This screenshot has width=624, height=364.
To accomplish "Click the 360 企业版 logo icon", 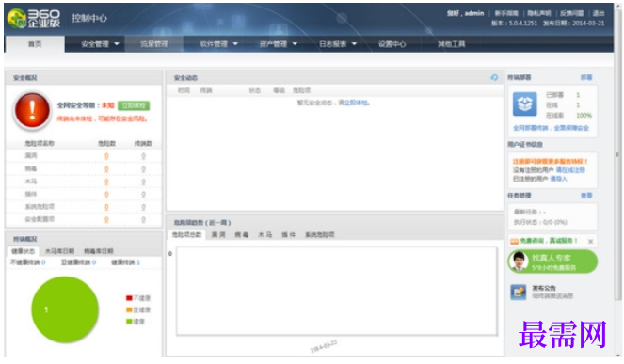I will (17, 18).
